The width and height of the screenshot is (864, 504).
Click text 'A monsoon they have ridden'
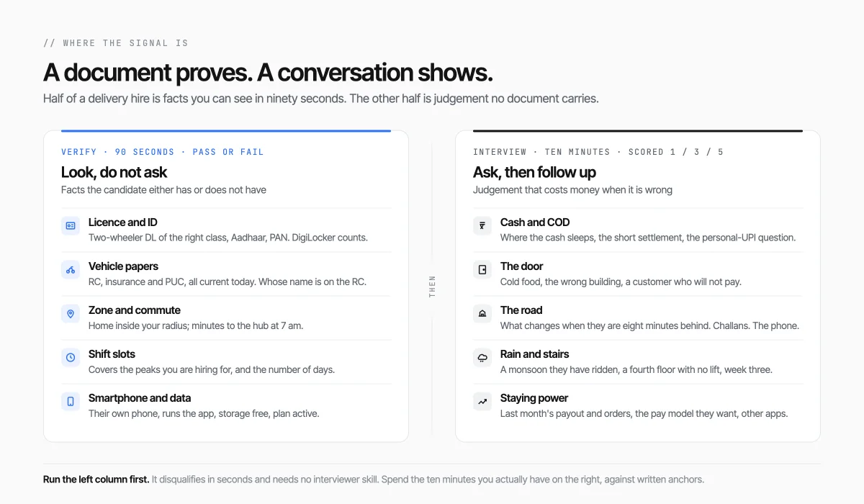click(x=560, y=369)
